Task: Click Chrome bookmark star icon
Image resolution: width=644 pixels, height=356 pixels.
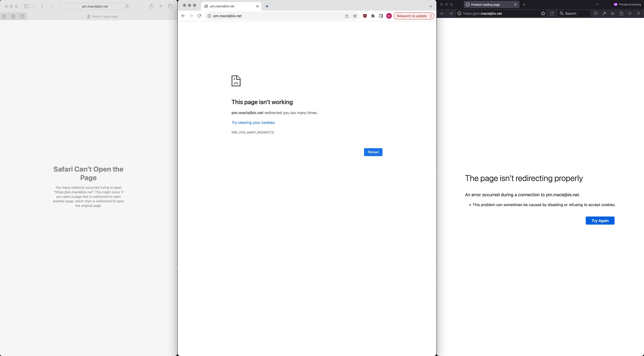Action: coord(355,16)
